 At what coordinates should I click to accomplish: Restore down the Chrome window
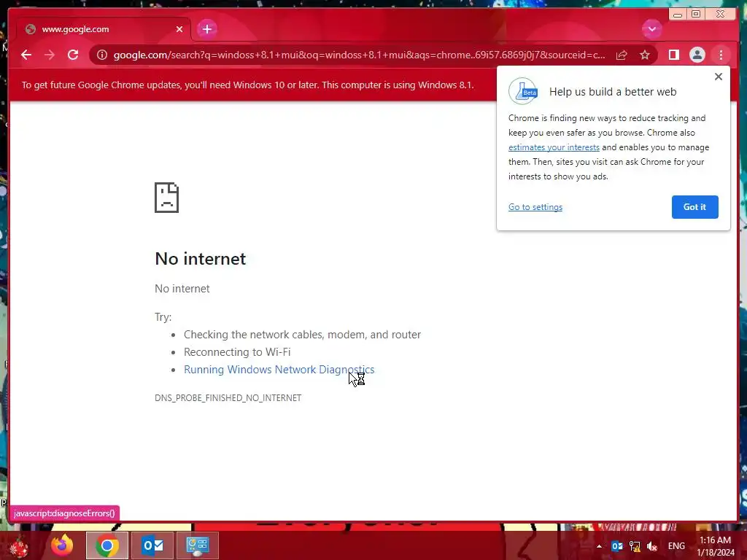[x=696, y=15]
